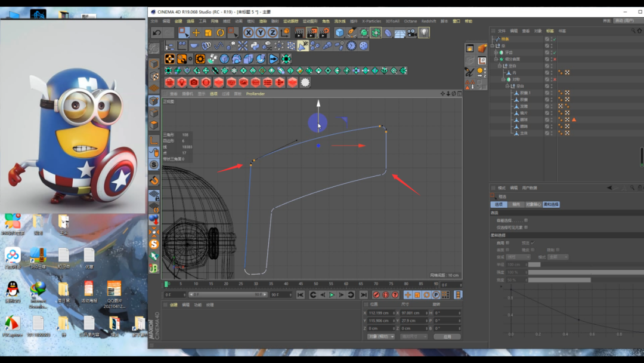Click frame 45 on timeline ruler
Viewport: 644px width, 363px height.
pyautogui.click(x=301, y=284)
